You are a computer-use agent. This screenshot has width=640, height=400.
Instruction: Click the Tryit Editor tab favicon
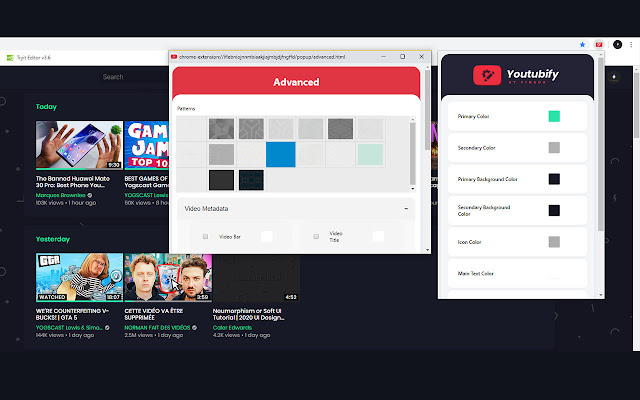coord(10,58)
